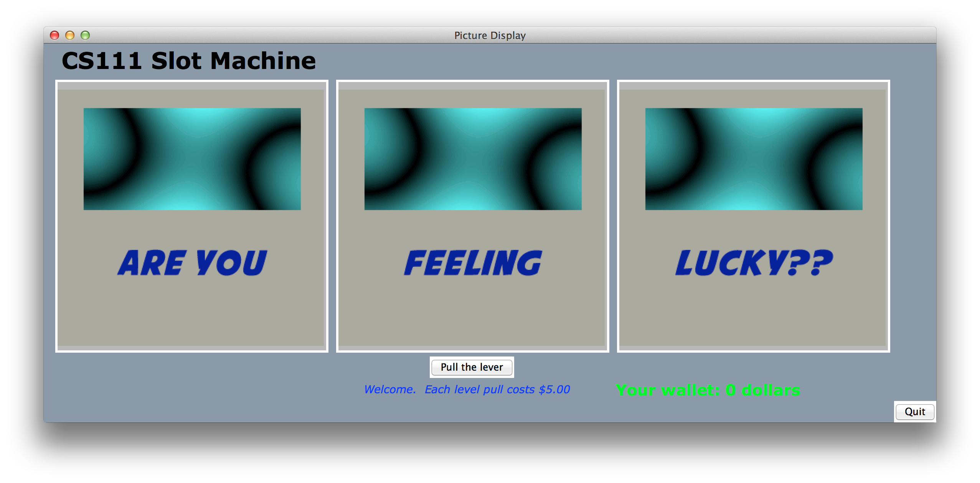
Task: Select the ARE YOU slot panel image
Action: (x=192, y=216)
